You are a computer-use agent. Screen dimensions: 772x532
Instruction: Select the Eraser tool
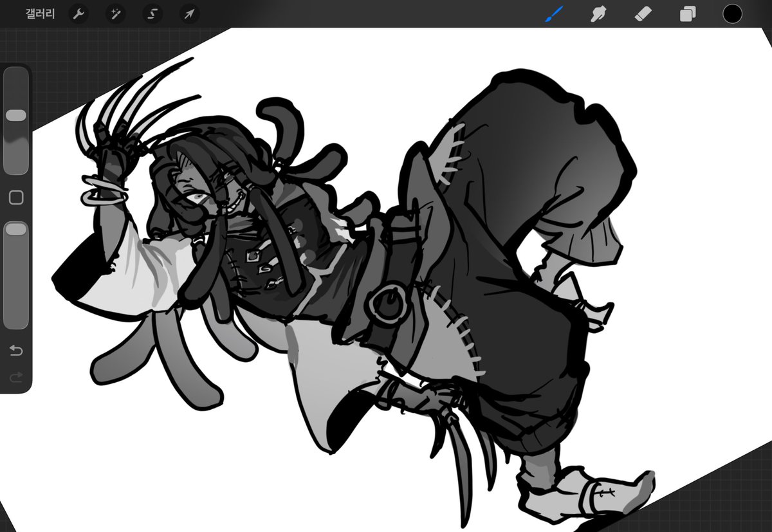coord(643,14)
